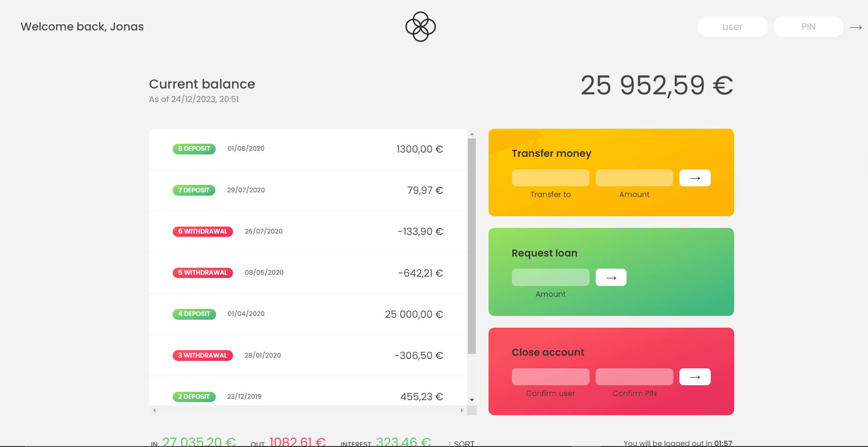Click the left arrow of the horizontal scrollbar
The height and width of the screenshot is (447, 868).
(x=154, y=410)
